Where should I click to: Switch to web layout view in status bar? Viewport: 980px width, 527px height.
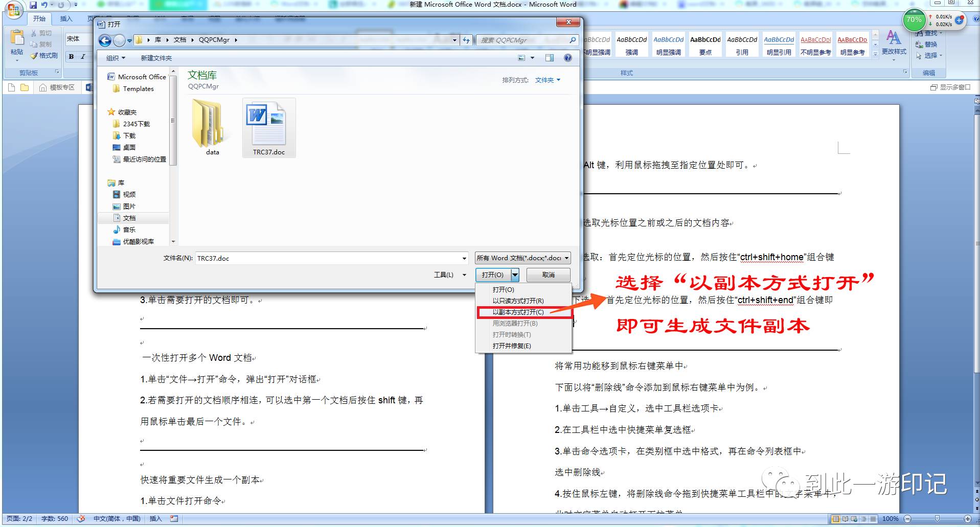854,519
